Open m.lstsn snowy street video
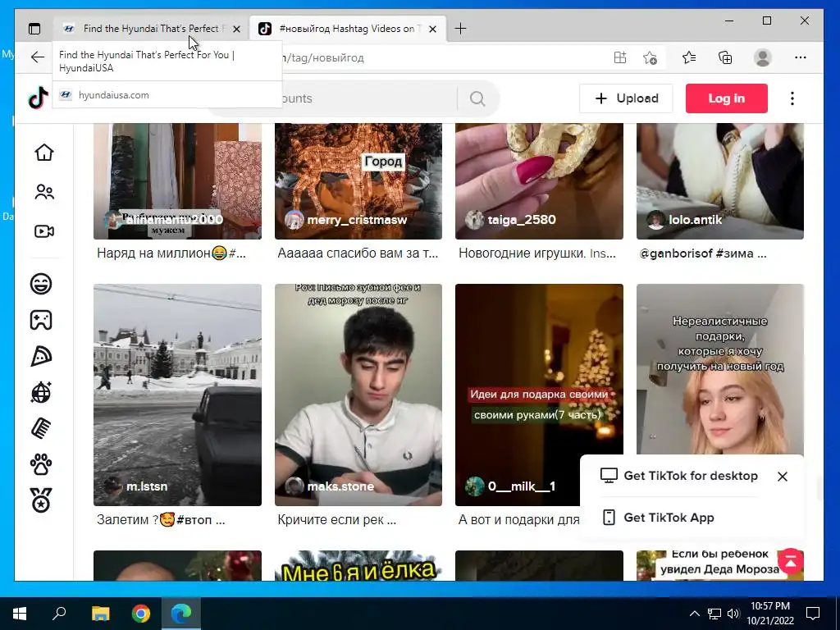The height and width of the screenshot is (630, 840). click(x=177, y=395)
